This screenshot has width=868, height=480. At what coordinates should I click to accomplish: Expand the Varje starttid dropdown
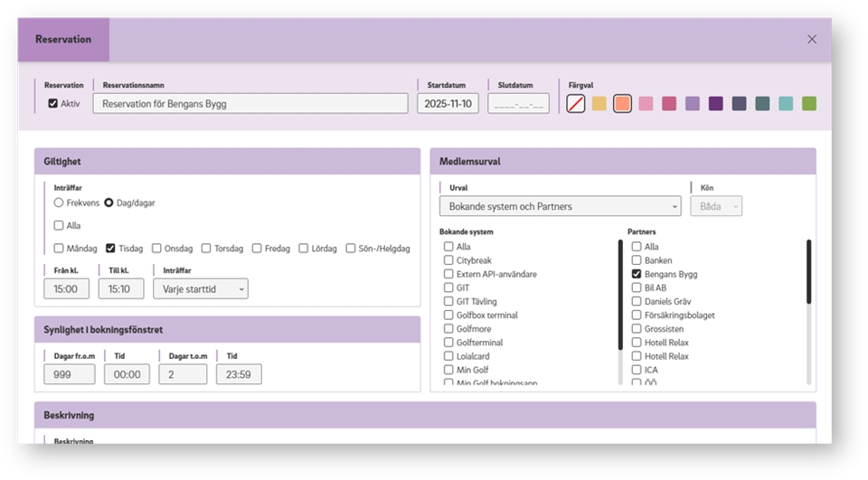click(200, 289)
